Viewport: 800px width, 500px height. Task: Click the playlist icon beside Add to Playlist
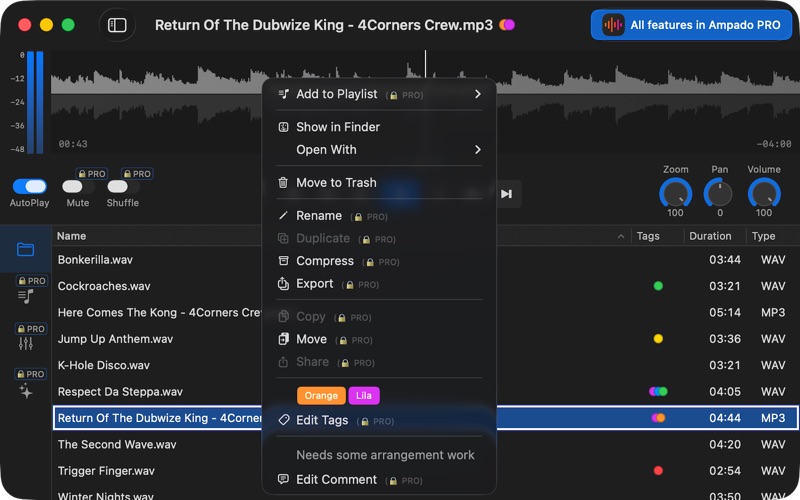284,94
